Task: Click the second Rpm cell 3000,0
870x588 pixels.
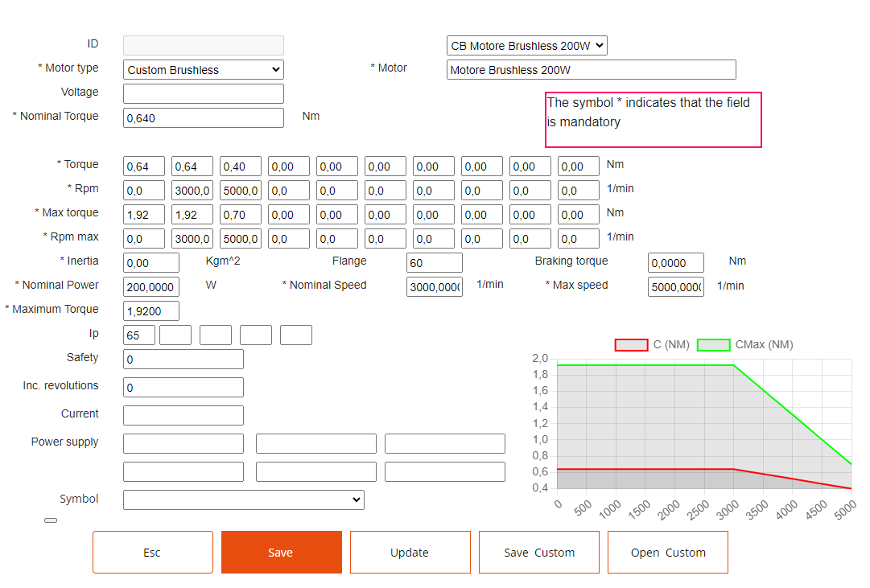Action: tap(192, 191)
